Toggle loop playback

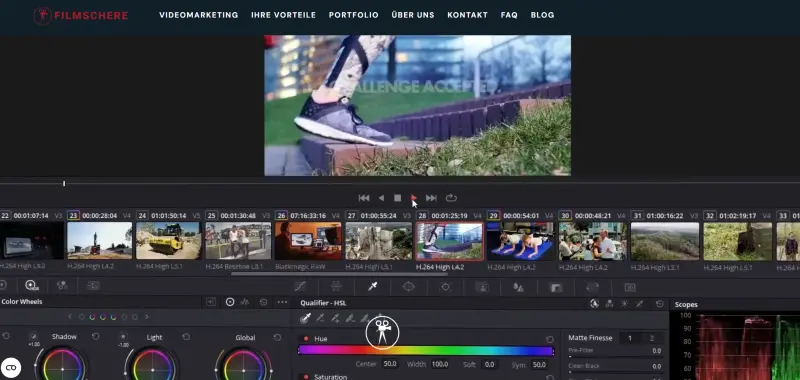pos(451,198)
